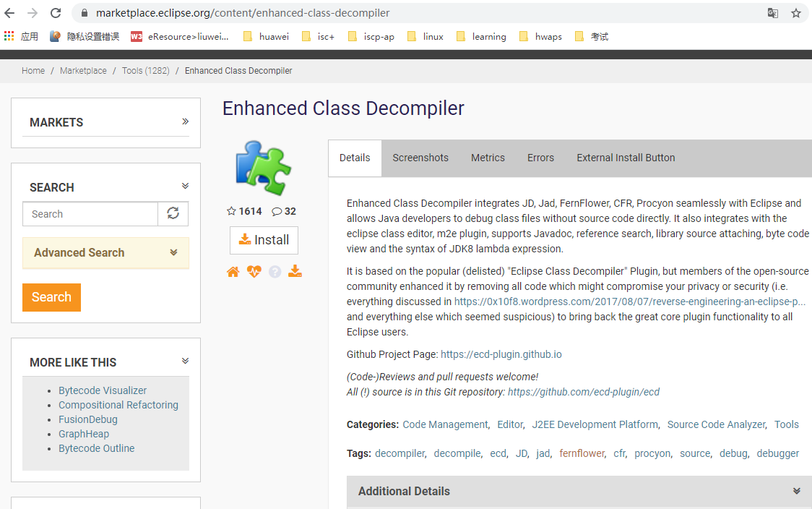Open plugin homepage via house icon

click(x=233, y=272)
